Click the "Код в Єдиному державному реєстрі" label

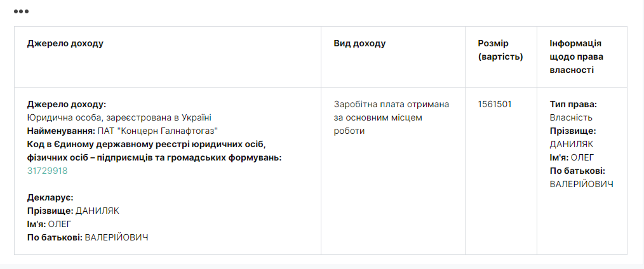pyautogui.click(x=146, y=144)
